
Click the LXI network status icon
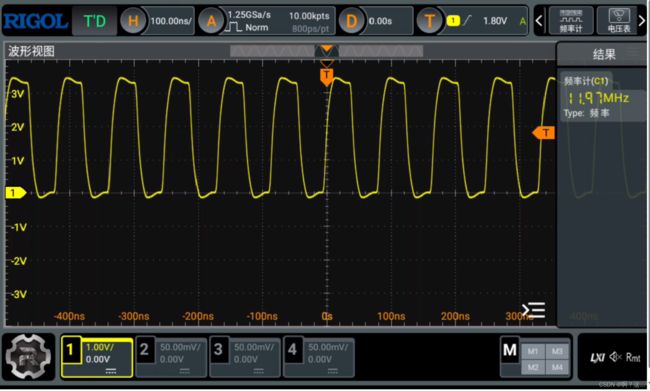(x=597, y=357)
